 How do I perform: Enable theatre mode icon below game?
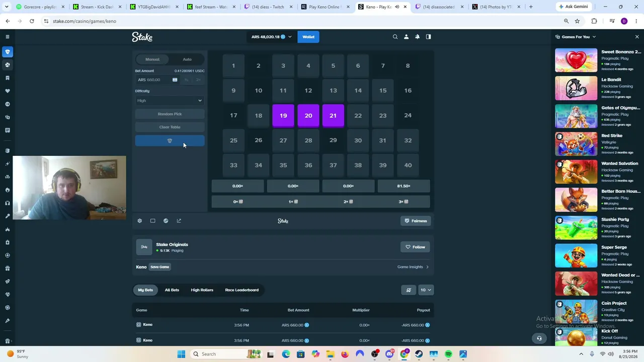(152, 221)
